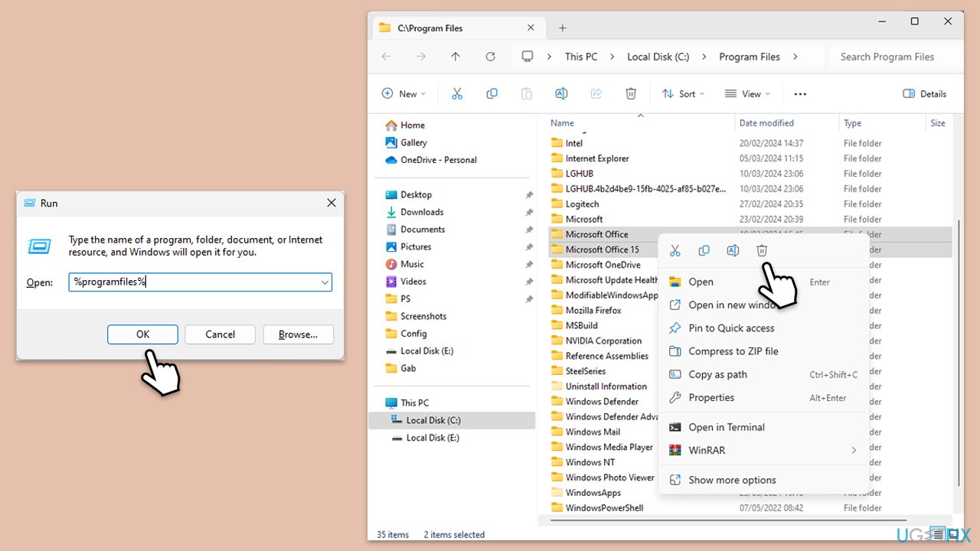Screen dimensions: 980x551
Task: Expand the Run dialog Open combo arrow
Action: [x=325, y=282]
